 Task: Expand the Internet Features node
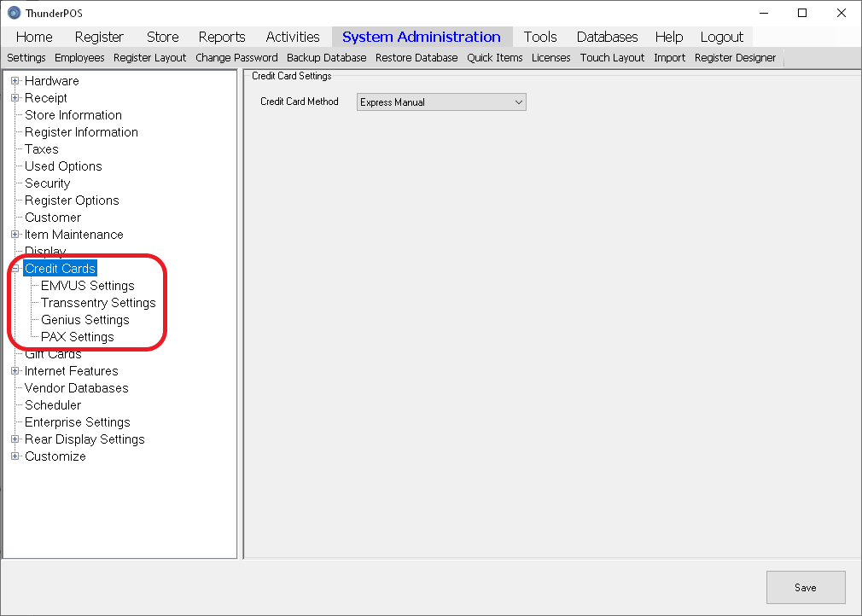click(15, 371)
